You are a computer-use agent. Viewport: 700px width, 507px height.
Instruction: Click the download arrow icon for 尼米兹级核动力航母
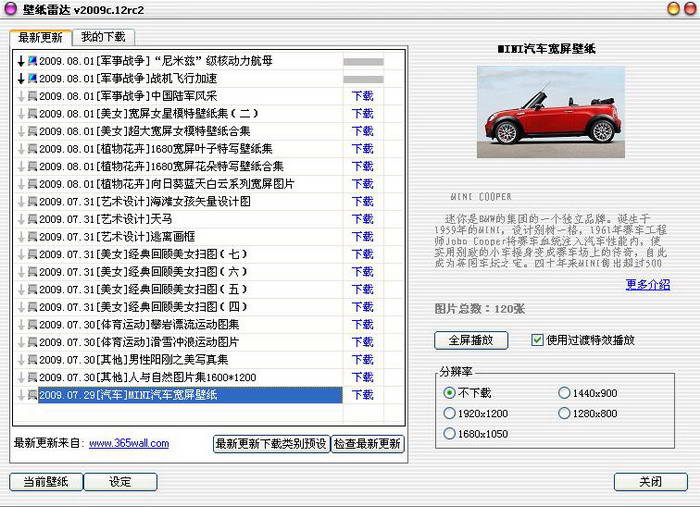click(x=21, y=61)
